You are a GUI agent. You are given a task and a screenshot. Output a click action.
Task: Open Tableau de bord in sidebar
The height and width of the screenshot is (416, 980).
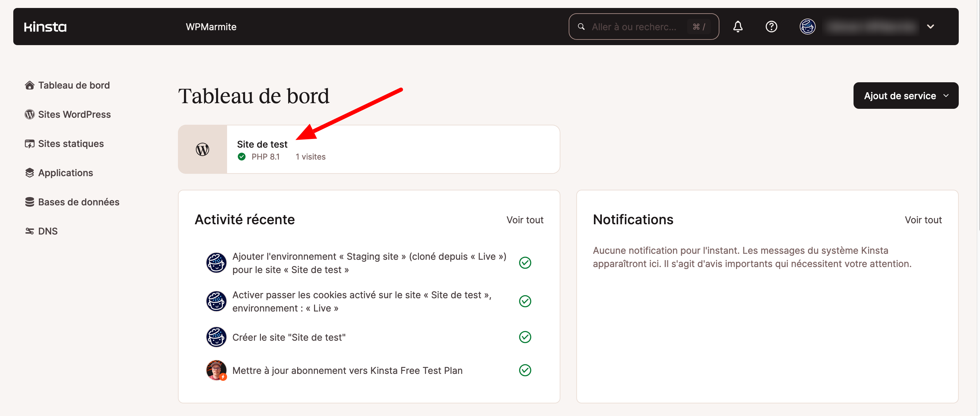pyautogui.click(x=67, y=85)
